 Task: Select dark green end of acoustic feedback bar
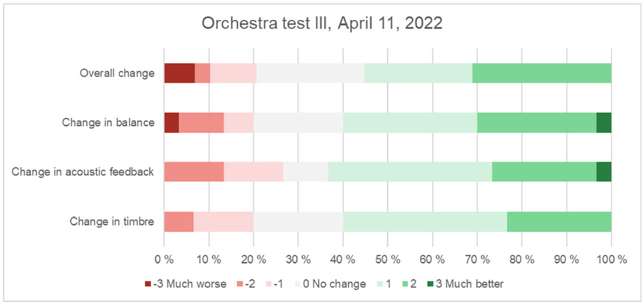(x=604, y=172)
